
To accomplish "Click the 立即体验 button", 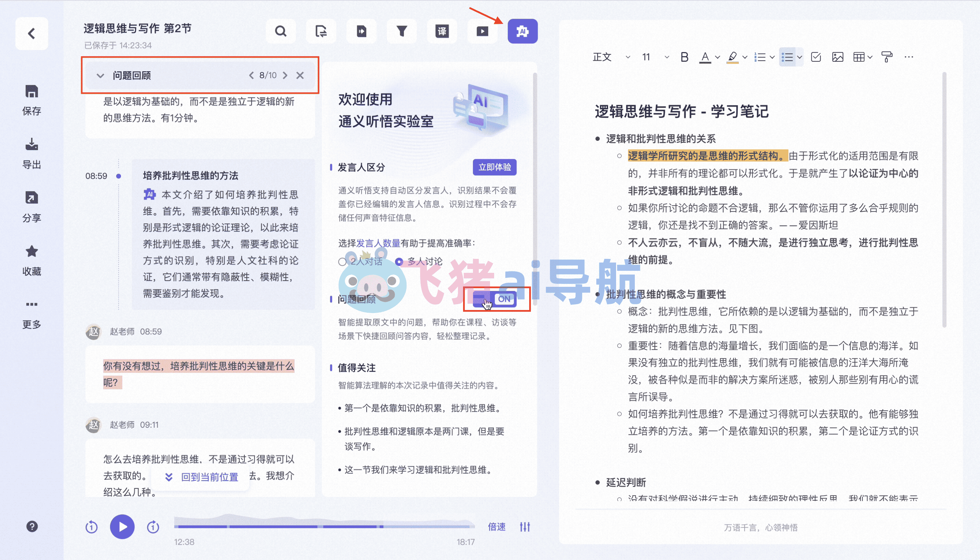I will click(494, 167).
